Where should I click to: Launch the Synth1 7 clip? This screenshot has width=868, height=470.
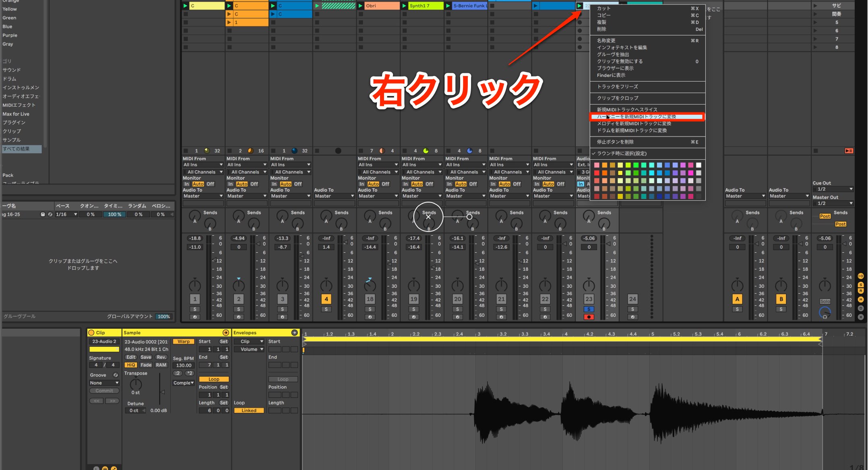click(x=405, y=6)
